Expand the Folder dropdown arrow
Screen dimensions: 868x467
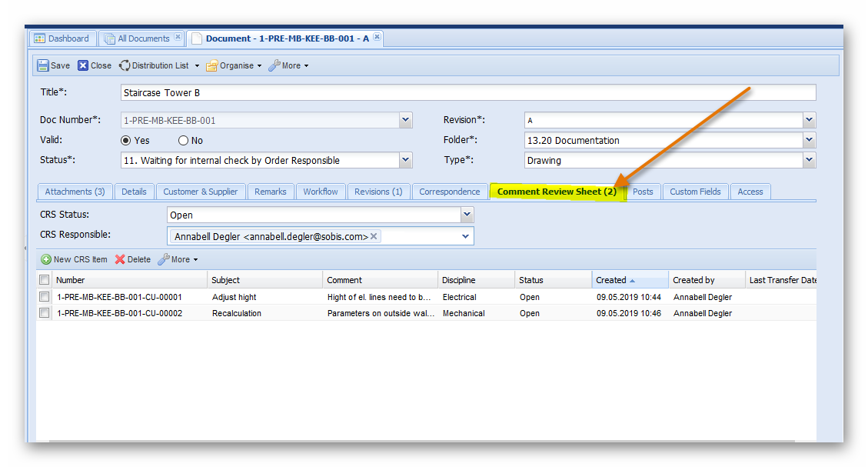(808, 140)
